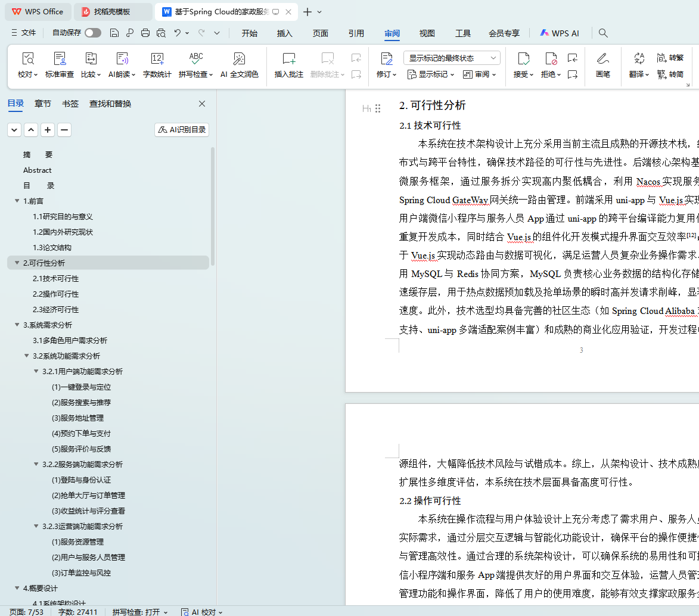Viewport: 699px width, 616px height.
Task: Click the outline panel vertical scrollbar
Action: pos(213,206)
